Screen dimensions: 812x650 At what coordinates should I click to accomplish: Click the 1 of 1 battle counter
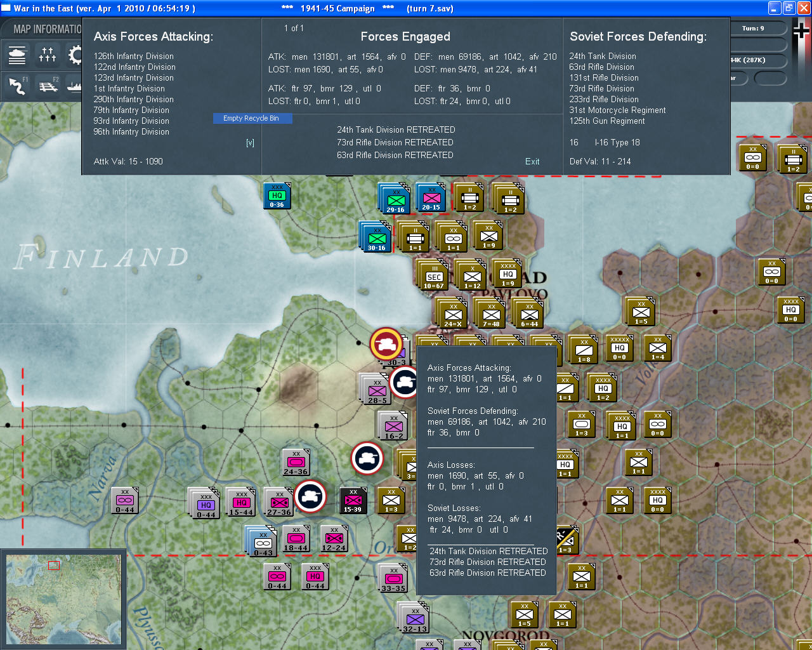click(294, 28)
